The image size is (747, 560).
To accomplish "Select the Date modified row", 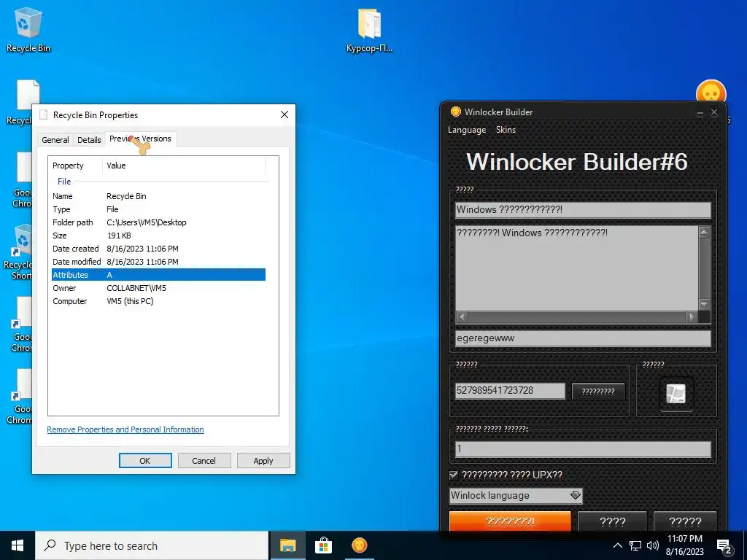I will [x=158, y=262].
